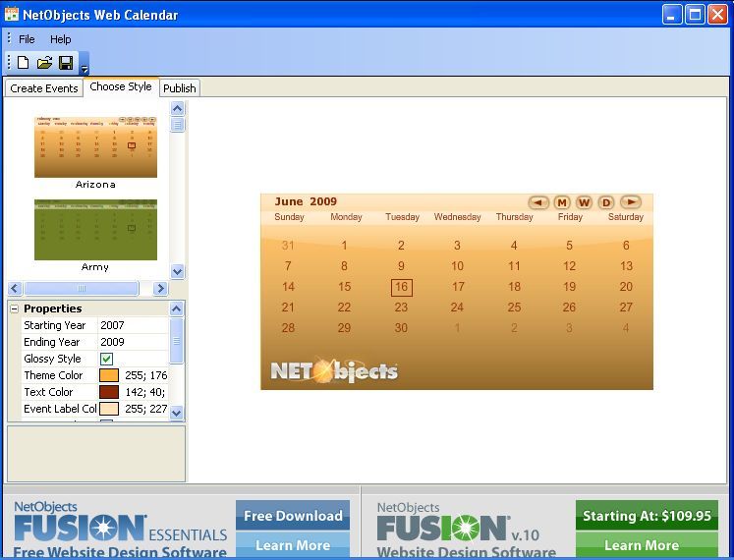Image resolution: width=734 pixels, height=560 pixels.
Task: Click the Saturday column header in calendar
Action: click(625, 217)
